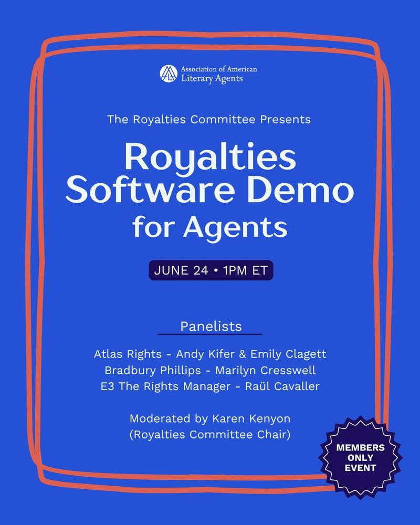This screenshot has height=525, width=420.
Task: Click the 'Royalties Software Demo' headline
Action: (209, 173)
